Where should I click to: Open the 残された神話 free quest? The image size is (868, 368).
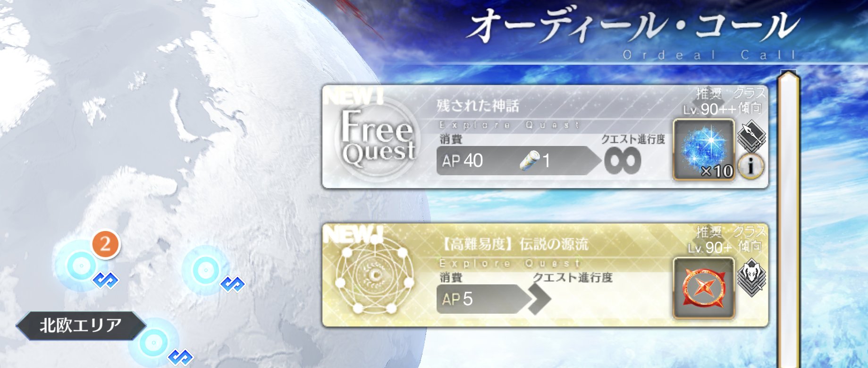(545, 137)
